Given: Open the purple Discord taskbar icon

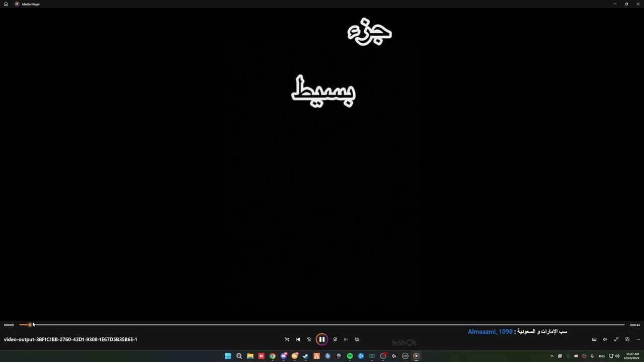Looking at the screenshot, I should point(284,356).
